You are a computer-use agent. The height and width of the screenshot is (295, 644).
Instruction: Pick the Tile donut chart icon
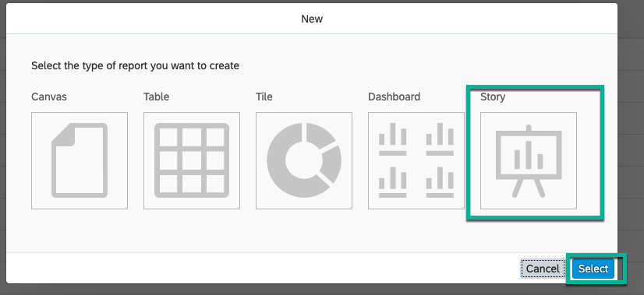[x=304, y=160]
